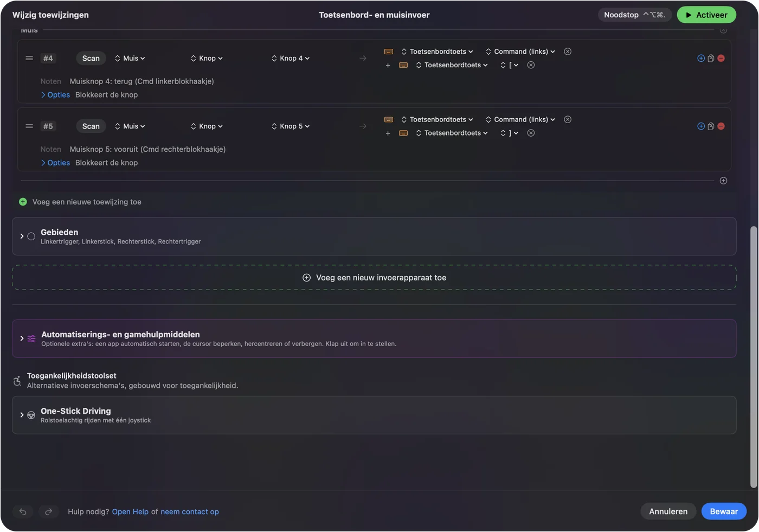759x532 pixels.
Task: Remove the '[' key output in mapping #4
Action: [x=531, y=65]
